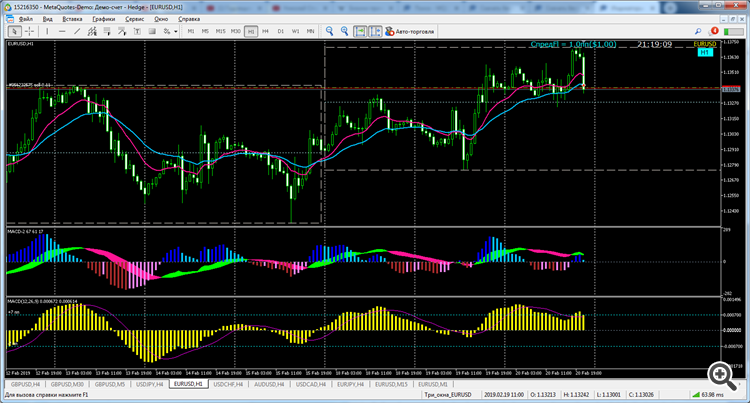The image size is (750, 403).
Task: Click status bar date 2019.02.19 11:00
Action: pos(504,395)
